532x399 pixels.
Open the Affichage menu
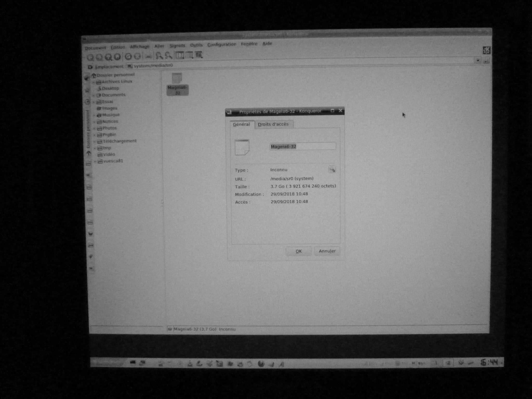point(140,47)
